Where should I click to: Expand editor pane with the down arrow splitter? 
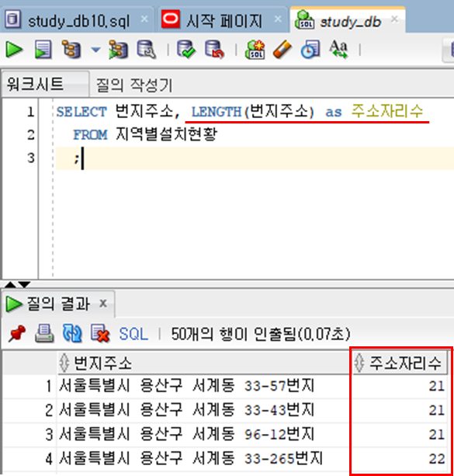point(24,284)
